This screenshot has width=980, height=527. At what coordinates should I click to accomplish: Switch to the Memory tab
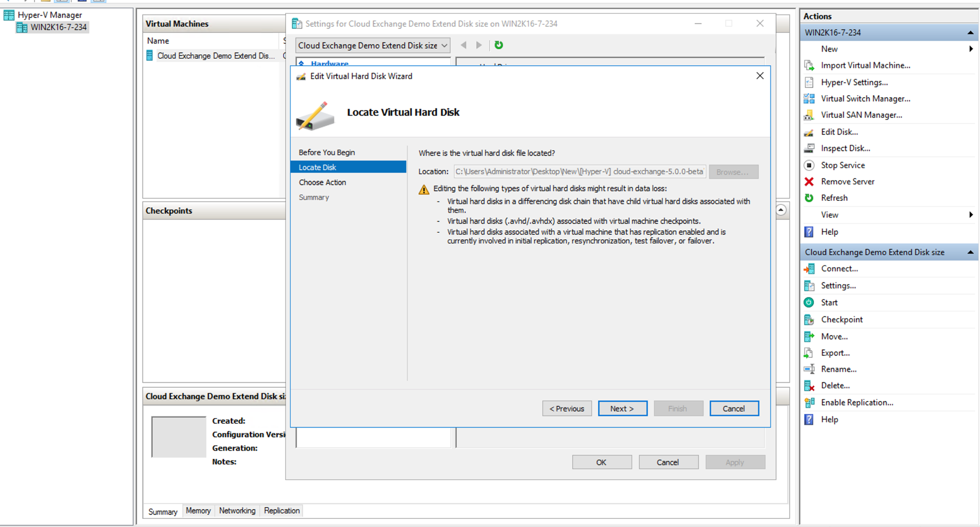pos(198,511)
